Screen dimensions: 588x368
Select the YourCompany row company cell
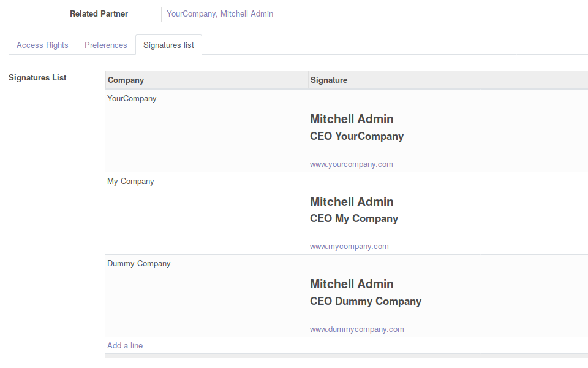point(206,131)
